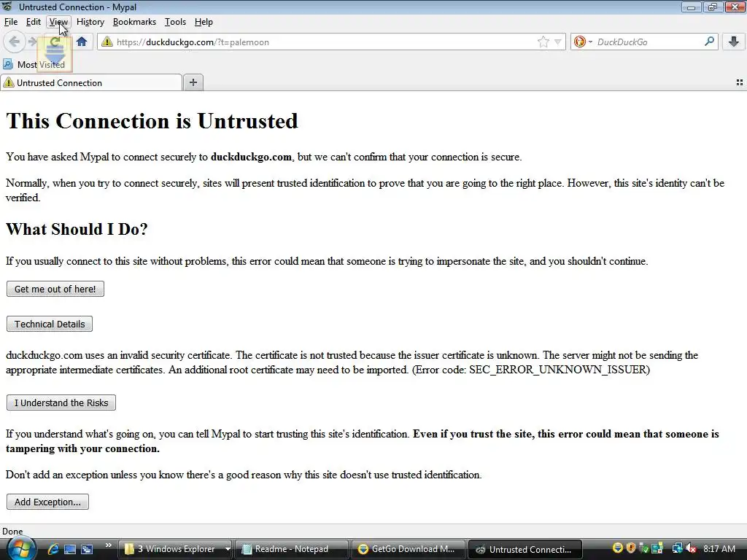
Task: Click the SEC_ERROR_UNKNOWN_ISSUER error code text
Action: pos(557,370)
